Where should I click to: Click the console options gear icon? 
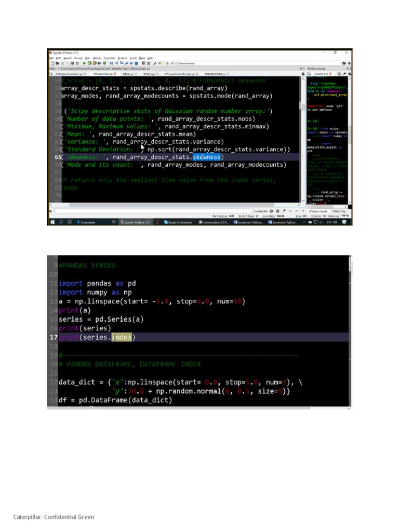(x=350, y=74)
